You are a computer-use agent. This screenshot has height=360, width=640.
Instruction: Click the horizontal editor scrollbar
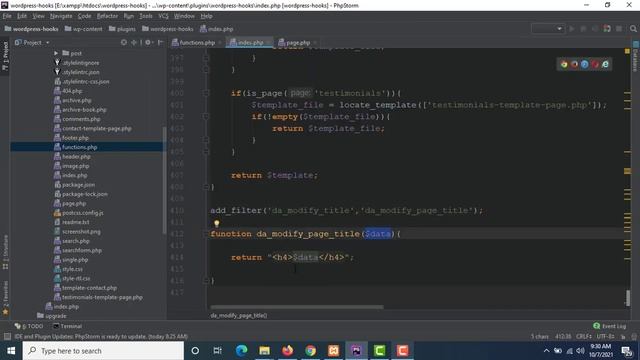click(x=297, y=307)
